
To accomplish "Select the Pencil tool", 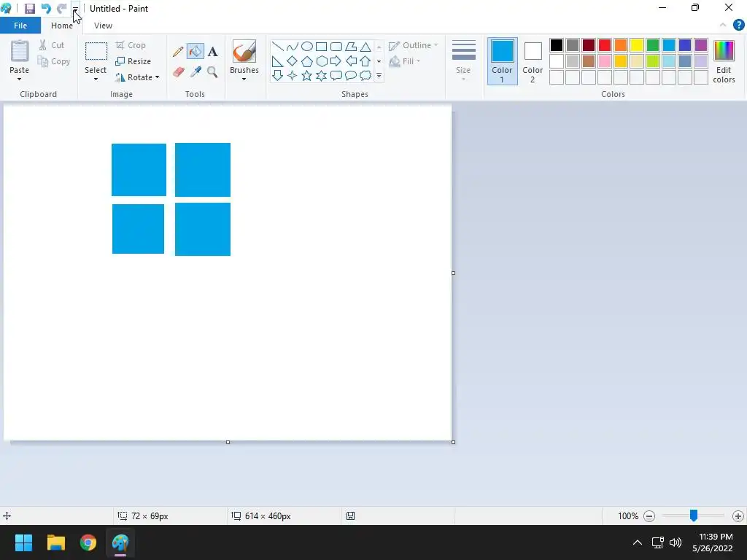I will pyautogui.click(x=178, y=52).
